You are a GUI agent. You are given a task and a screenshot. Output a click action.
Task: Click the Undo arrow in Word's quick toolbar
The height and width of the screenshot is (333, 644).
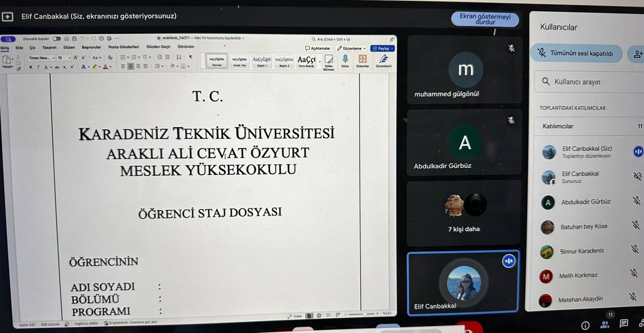(x=83, y=38)
